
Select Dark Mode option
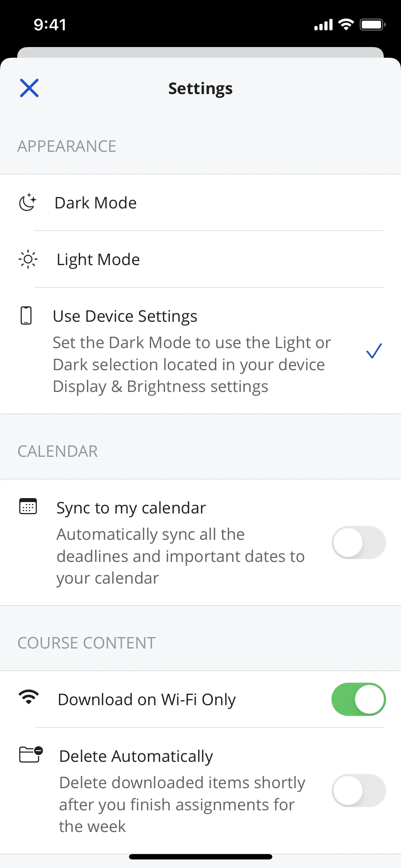200,202
